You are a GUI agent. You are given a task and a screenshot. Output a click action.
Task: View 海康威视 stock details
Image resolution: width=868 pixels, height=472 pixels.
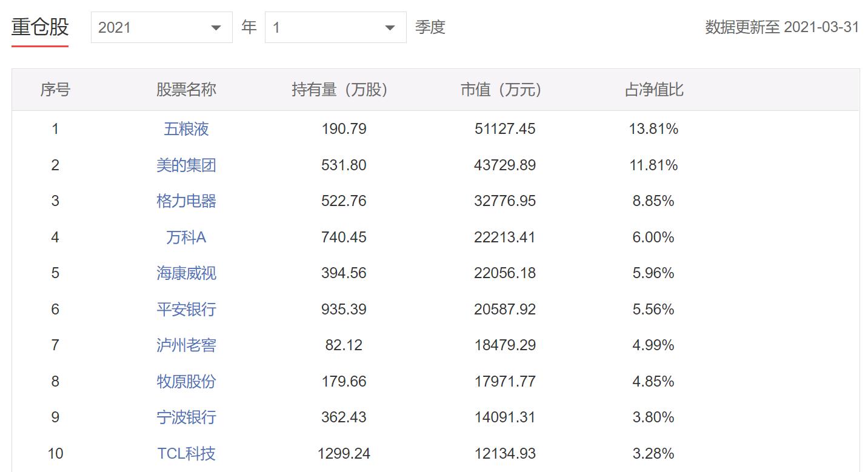tap(186, 273)
